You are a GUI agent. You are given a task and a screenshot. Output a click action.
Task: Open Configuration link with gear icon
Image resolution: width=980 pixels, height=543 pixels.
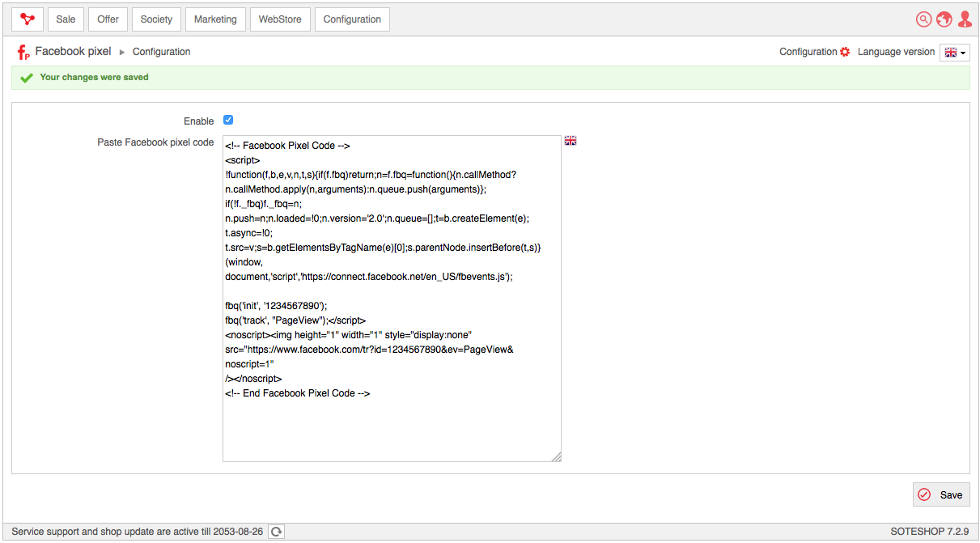click(814, 52)
